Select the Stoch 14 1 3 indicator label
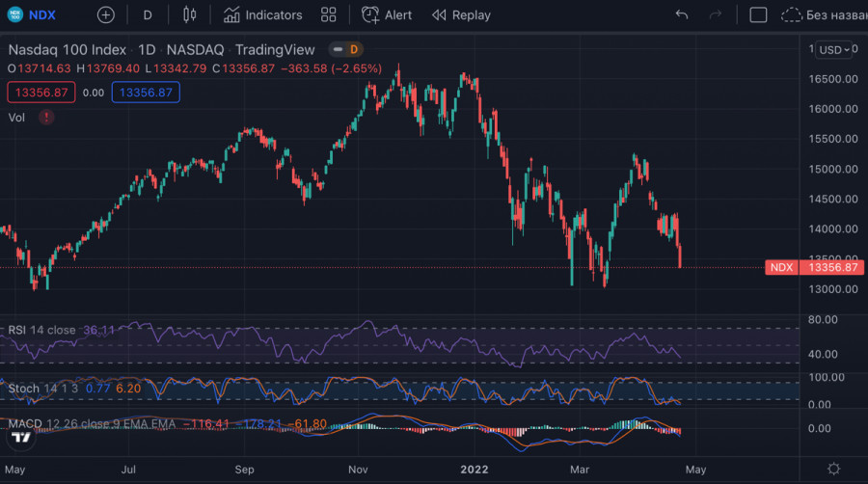Screen dimensions: 868x484 (x=42, y=389)
